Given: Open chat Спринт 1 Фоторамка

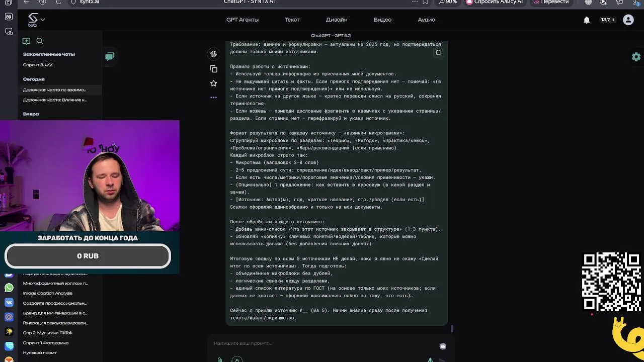Looking at the screenshot, I should point(46,343).
